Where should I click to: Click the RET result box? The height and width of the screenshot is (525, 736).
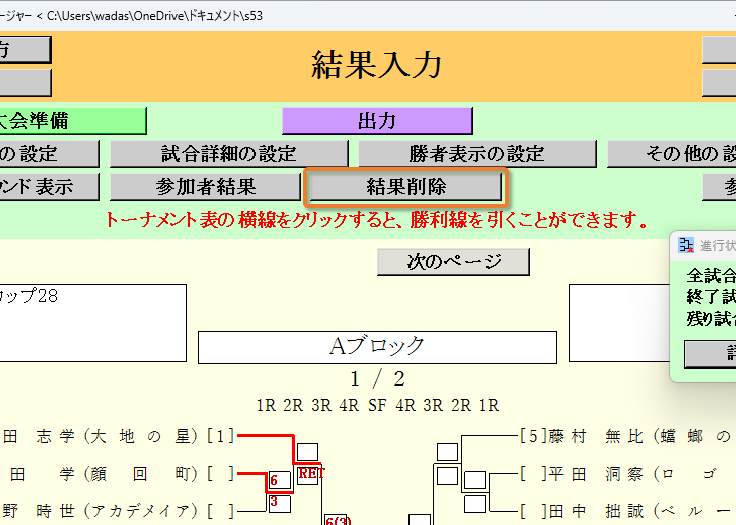[x=307, y=475]
